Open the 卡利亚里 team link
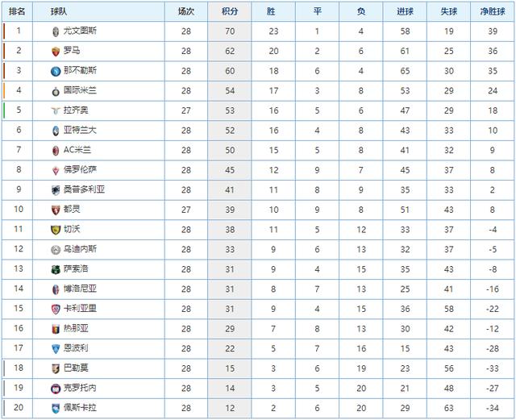 80,309
